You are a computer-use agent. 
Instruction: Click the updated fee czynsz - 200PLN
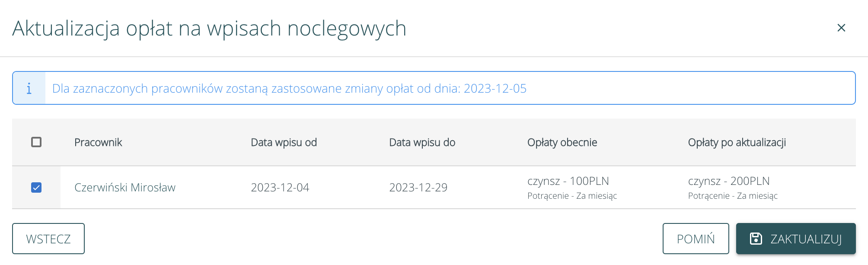pos(729,181)
